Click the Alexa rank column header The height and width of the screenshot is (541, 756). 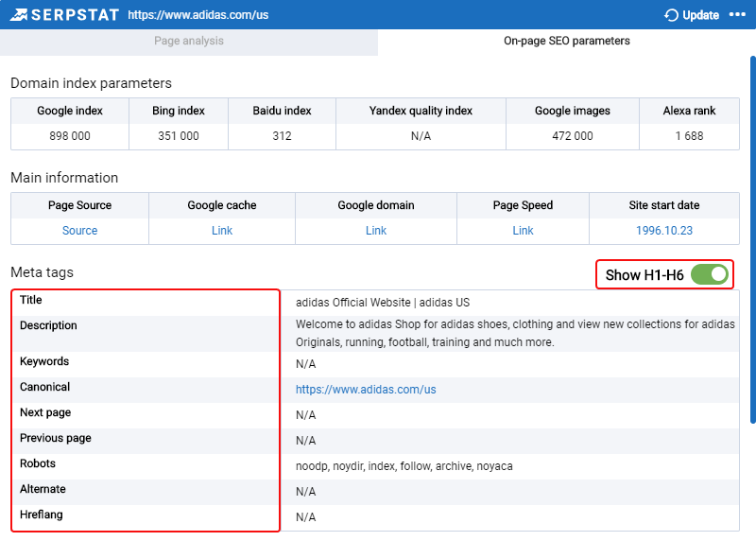(x=689, y=111)
